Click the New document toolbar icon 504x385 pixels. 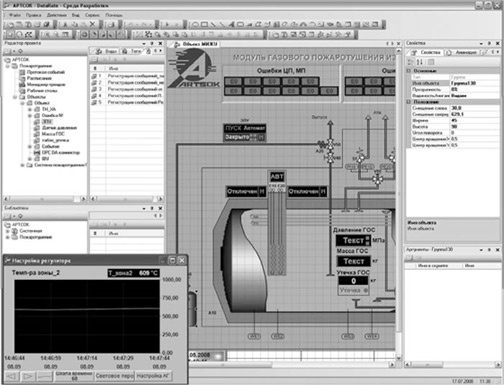10,24
